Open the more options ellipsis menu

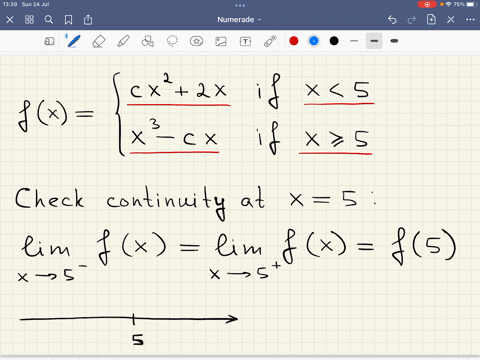coord(470,20)
